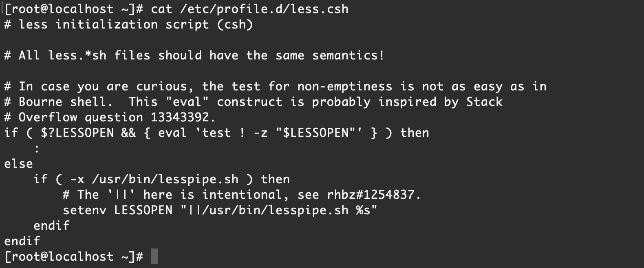The width and height of the screenshot is (644, 268).
Task: Click the /etc/profile.d/less.csh file path
Action: point(264,9)
